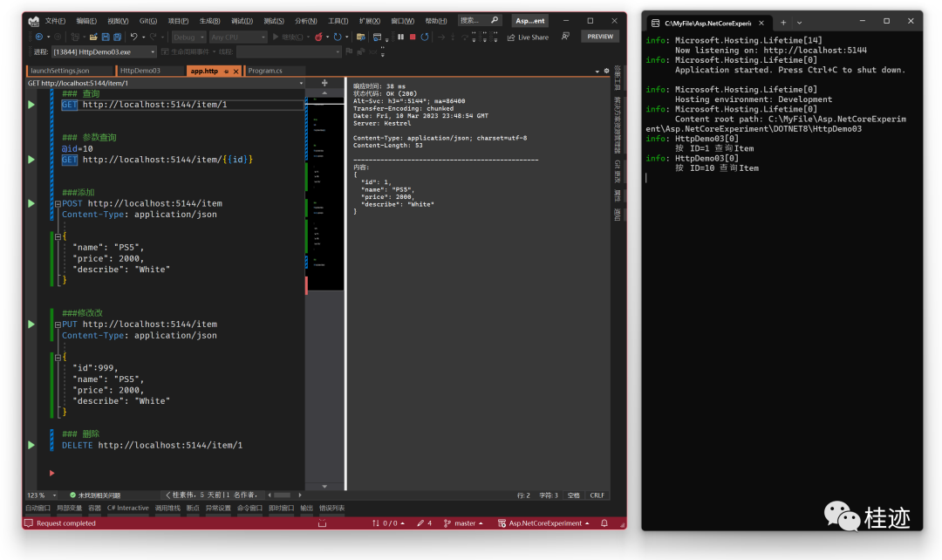
Task: Collapse the PUT JSON body
Action: coord(58,358)
